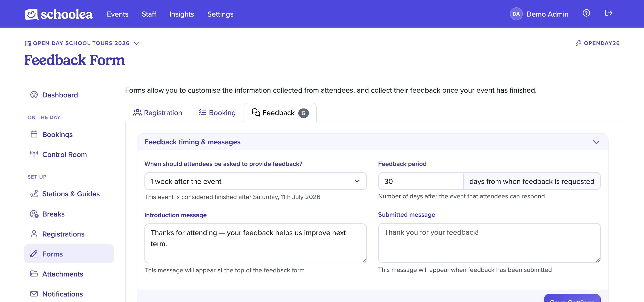Collapse the Feedback timing & messages section
The image size is (644, 302).
click(x=596, y=142)
